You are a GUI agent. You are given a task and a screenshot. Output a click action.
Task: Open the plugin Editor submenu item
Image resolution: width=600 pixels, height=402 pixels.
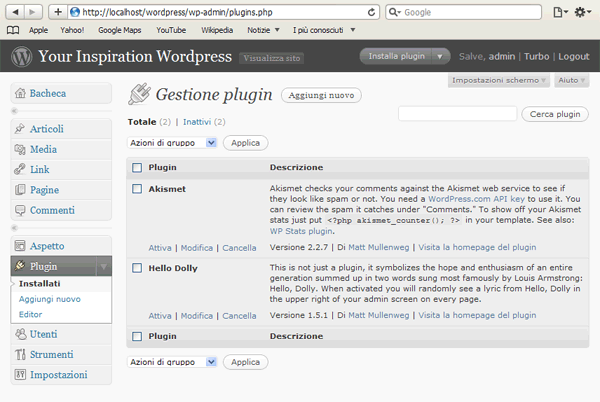31,314
